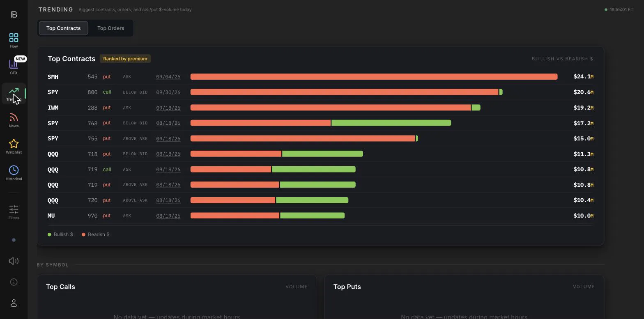Select SPY 755 put strike value
Screen dimensions: 644x319
tap(92, 138)
